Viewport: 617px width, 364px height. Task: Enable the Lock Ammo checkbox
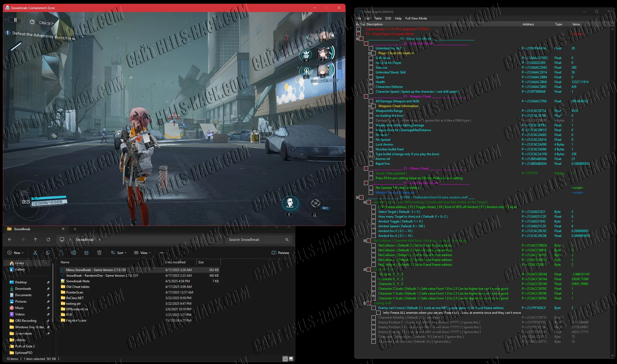tap(371, 144)
